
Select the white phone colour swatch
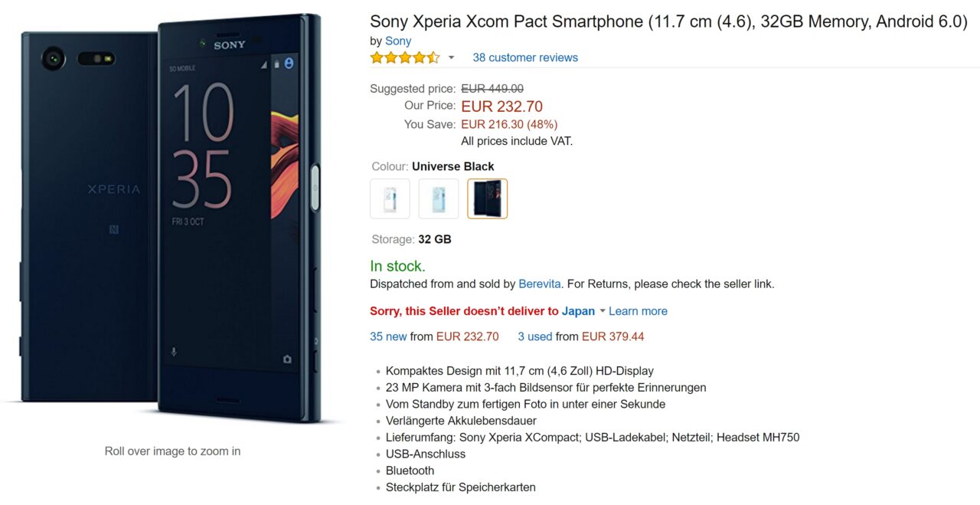click(390, 198)
